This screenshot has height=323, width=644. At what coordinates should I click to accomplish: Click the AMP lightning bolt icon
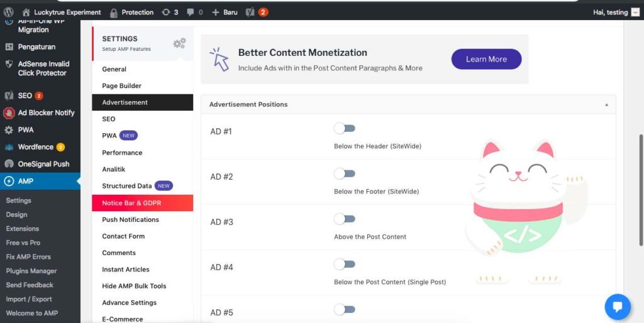pos(9,181)
